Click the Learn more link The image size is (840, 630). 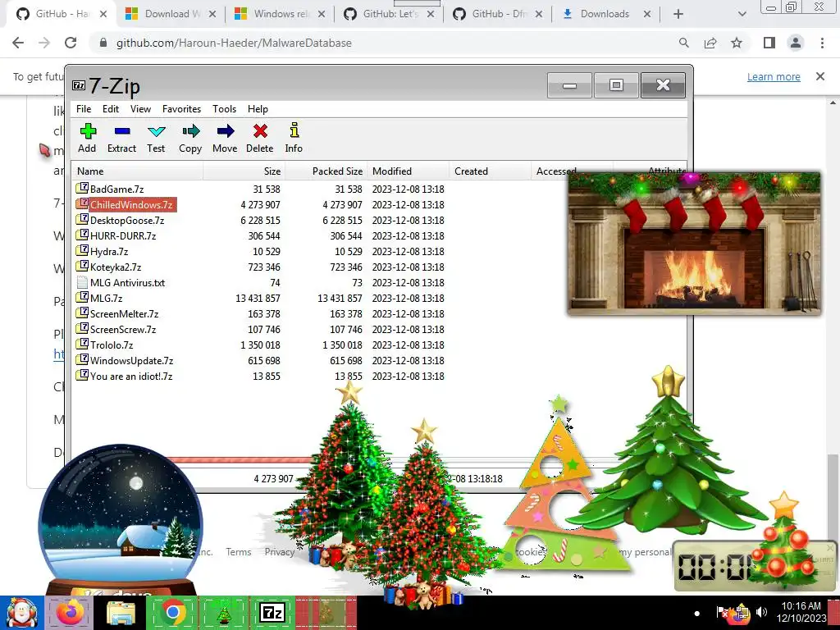(774, 76)
